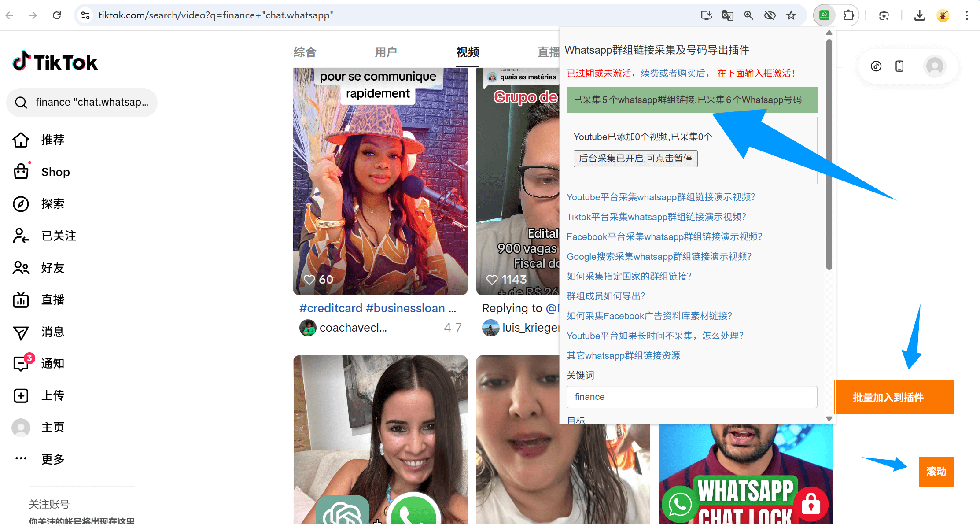Like the video heart showing 1143

click(492, 280)
